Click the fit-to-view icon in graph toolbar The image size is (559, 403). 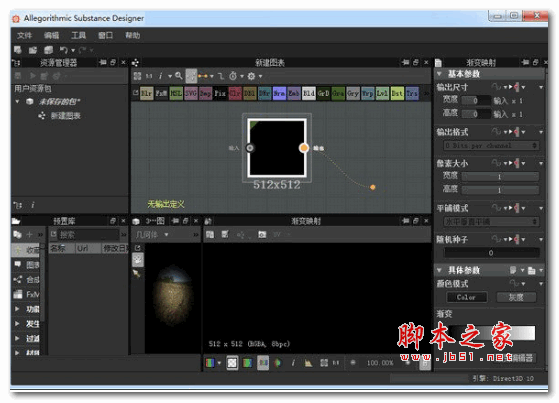(137, 76)
